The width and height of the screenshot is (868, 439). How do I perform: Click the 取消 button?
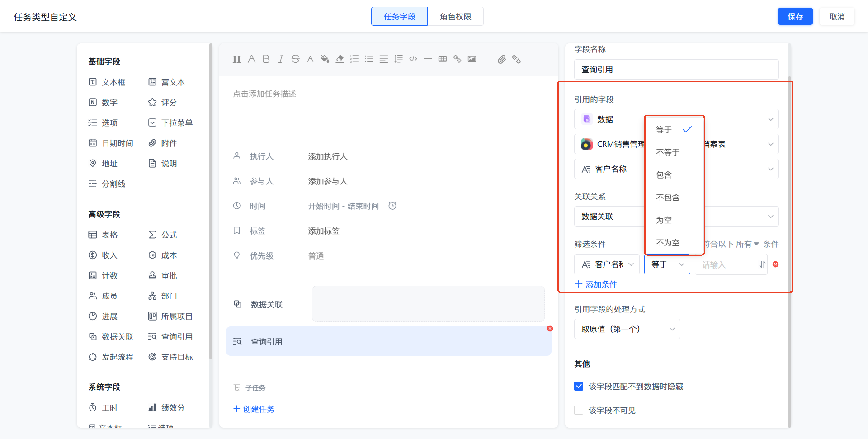point(837,17)
